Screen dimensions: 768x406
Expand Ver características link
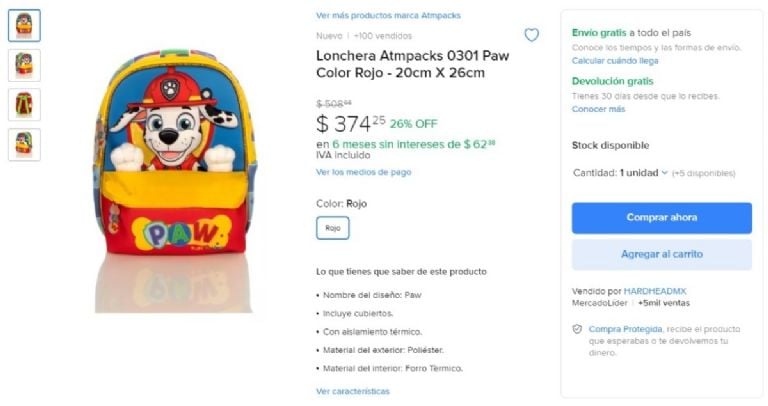tap(353, 391)
